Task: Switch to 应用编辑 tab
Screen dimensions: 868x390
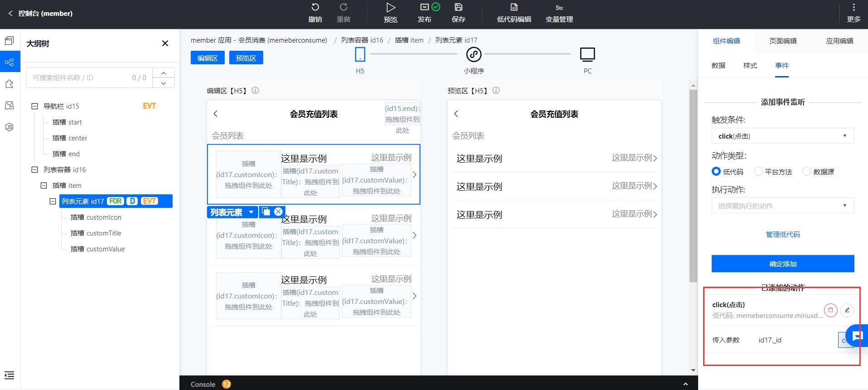Action: (x=839, y=41)
